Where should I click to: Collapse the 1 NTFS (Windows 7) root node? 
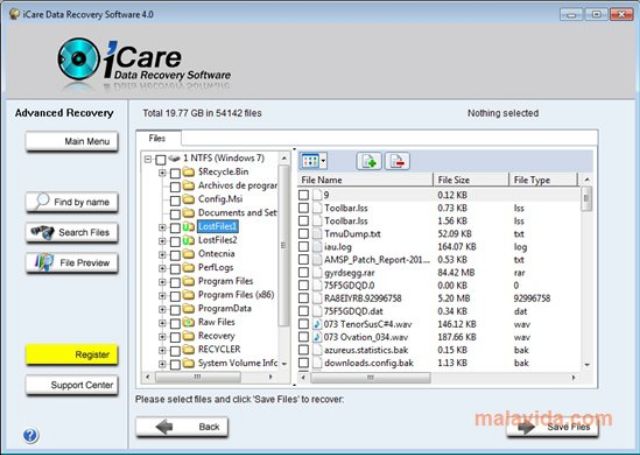148,159
